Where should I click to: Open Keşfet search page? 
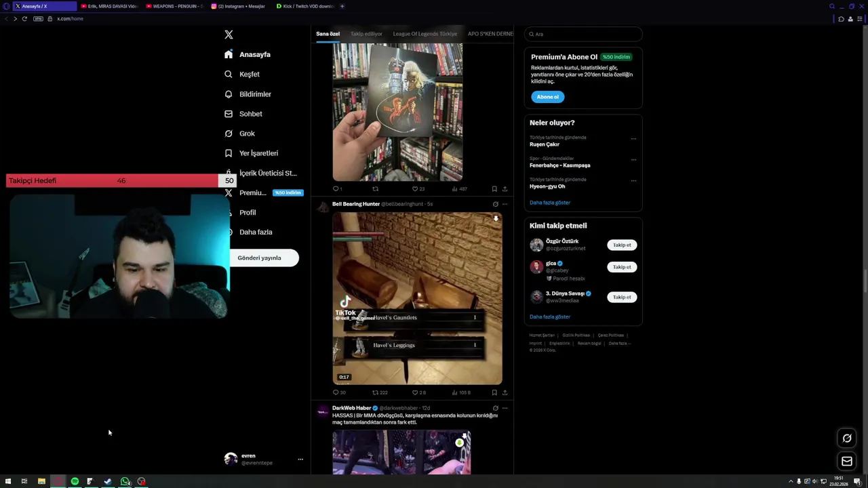point(242,74)
